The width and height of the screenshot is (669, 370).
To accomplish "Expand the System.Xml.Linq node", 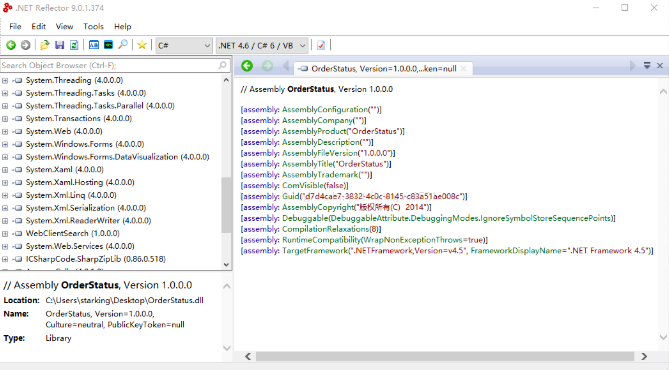I will tap(5, 195).
